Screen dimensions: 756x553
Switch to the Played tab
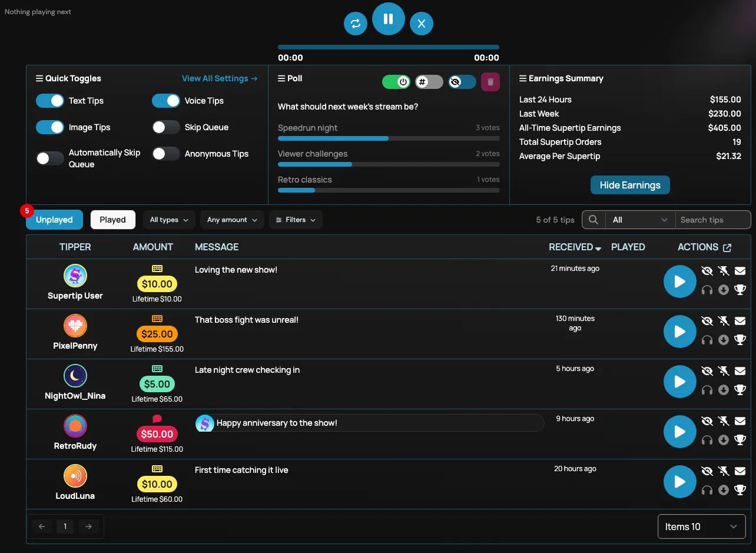113,220
